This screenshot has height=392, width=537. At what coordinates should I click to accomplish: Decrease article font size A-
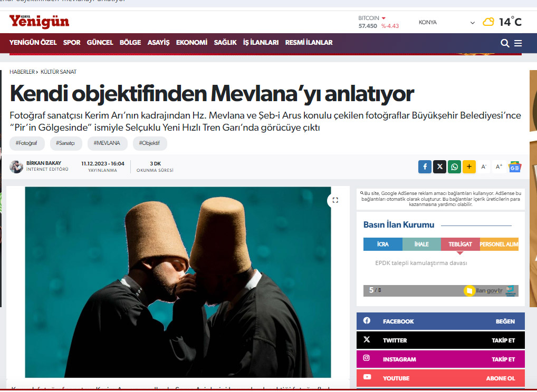(x=484, y=167)
